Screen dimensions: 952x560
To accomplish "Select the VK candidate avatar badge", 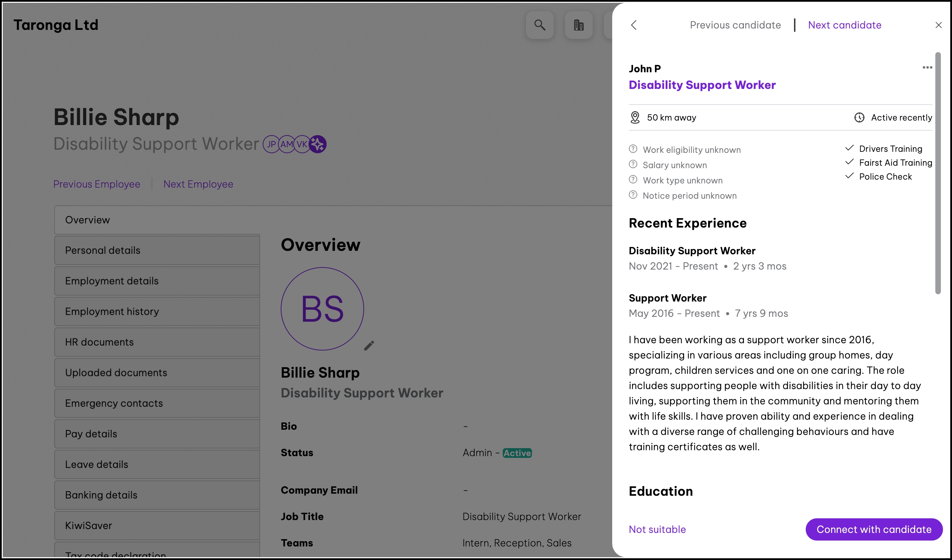I will click(x=302, y=144).
